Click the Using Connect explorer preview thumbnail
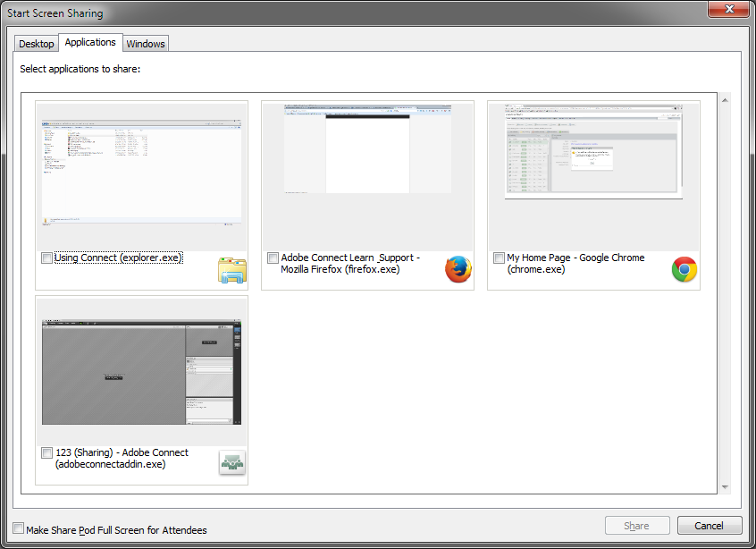 click(140, 170)
